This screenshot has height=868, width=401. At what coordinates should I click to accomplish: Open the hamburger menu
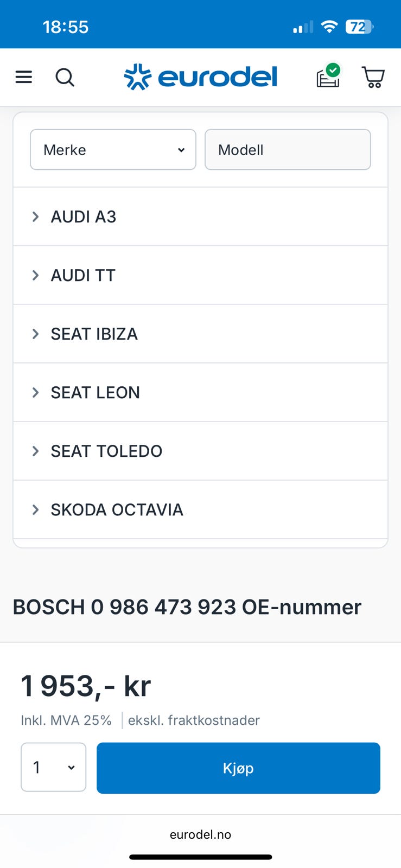pyautogui.click(x=23, y=77)
